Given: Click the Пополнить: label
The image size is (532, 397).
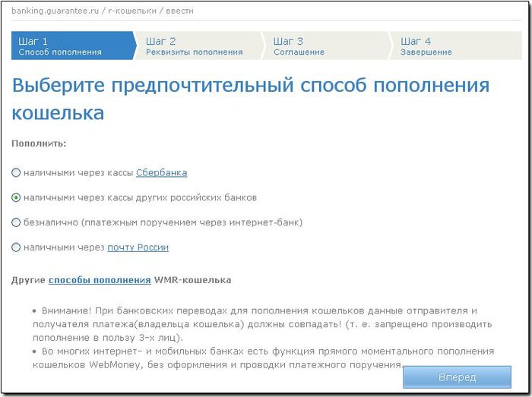Looking at the screenshot, I should pyautogui.click(x=39, y=143).
